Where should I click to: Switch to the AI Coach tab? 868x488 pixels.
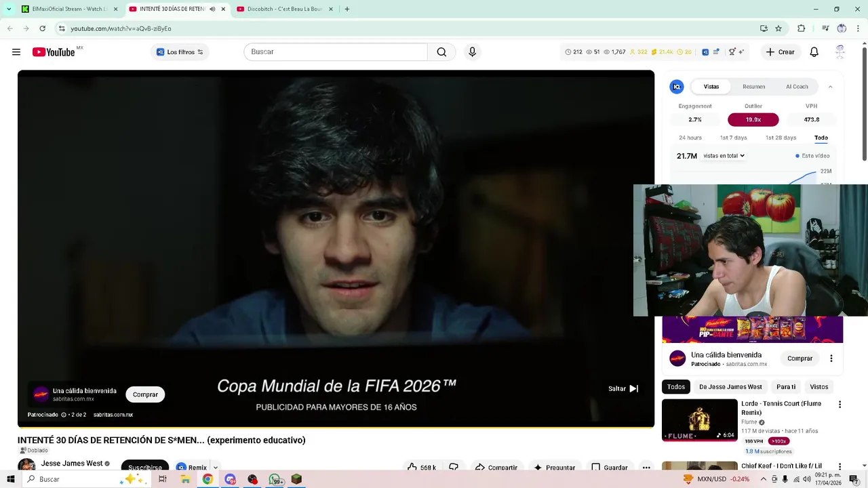[x=797, y=87]
